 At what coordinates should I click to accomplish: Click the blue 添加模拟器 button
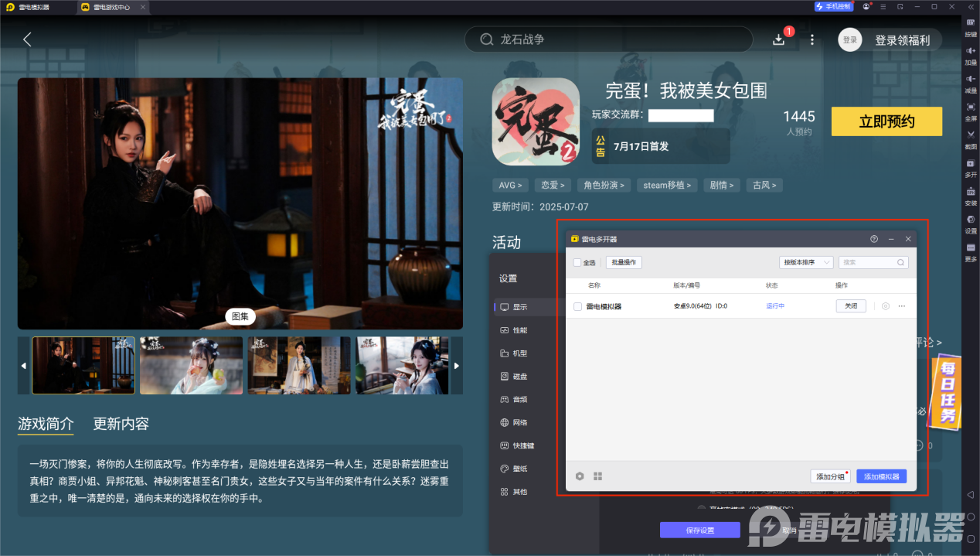click(x=881, y=476)
